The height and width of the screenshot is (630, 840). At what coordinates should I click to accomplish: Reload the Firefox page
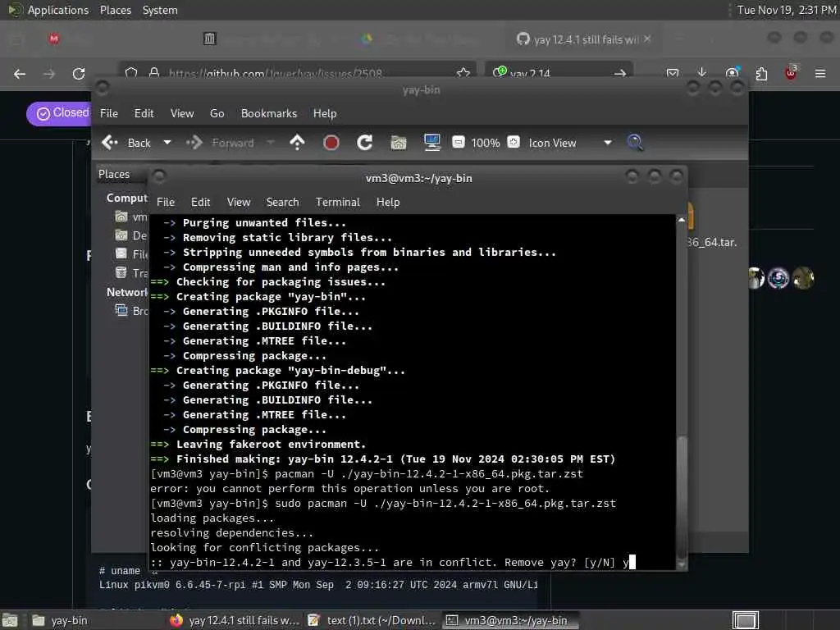pos(79,74)
